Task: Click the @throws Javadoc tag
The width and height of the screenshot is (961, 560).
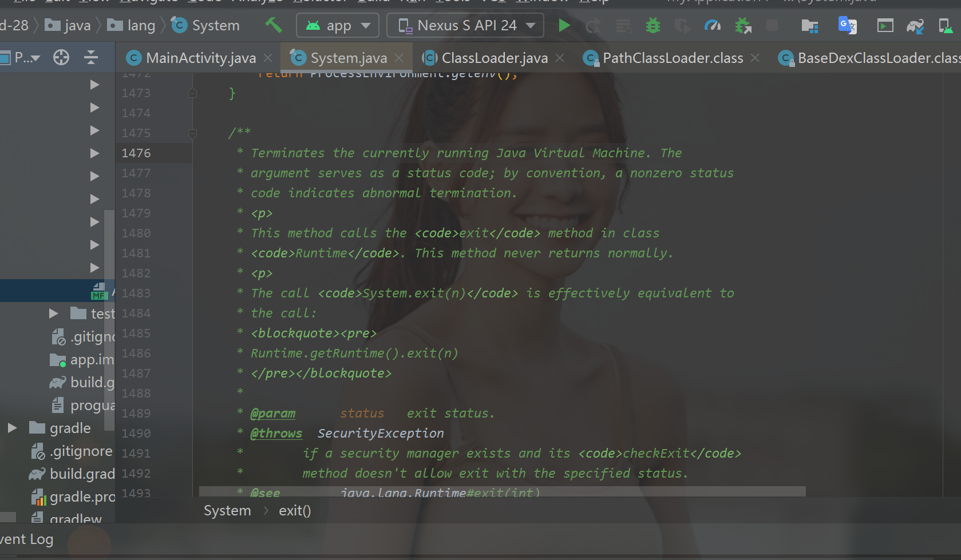Action: coord(276,433)
